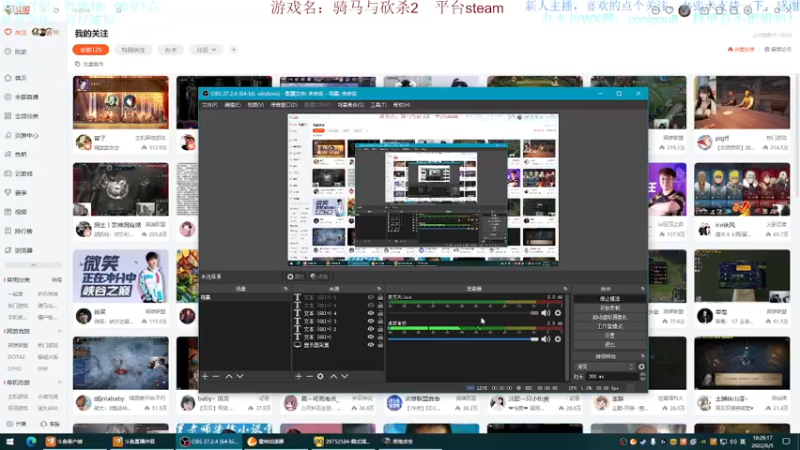Toggle lock on text (GDI+) 4 source
This screenshot has width=800, height=450.
click(x=380, y=313)
